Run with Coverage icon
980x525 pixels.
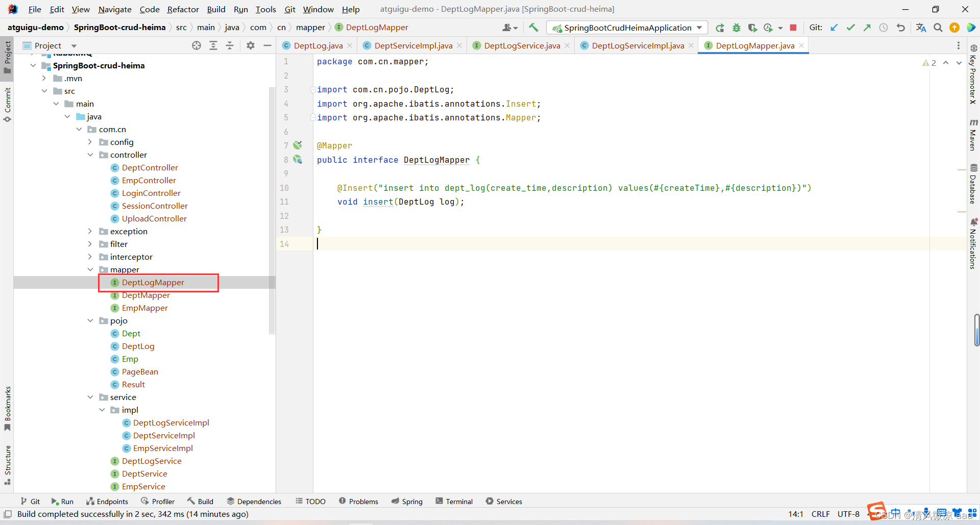click(752, 28)
